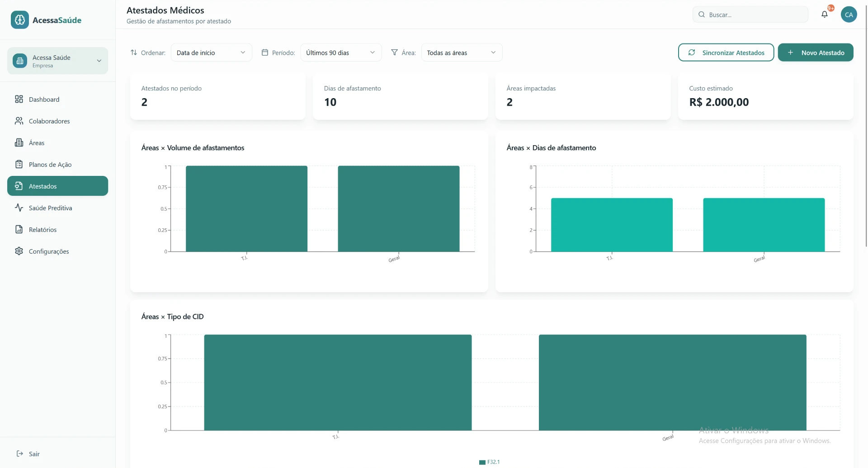Click the T.I. bar in Volume de afastamentos chart
This screenshot has width=868, height=468.
pyautogui.click(x=246, y=208)
